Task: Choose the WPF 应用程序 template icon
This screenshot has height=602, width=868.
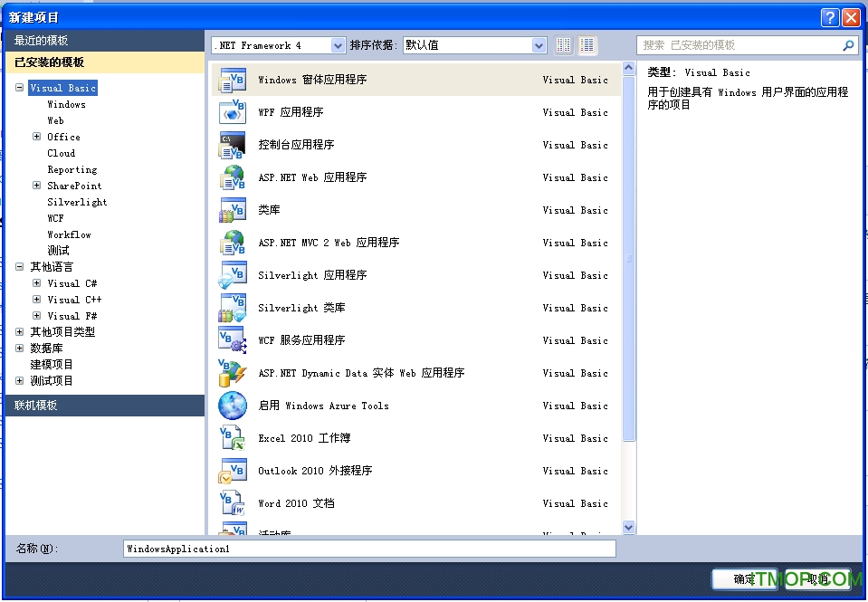Action: 233,112
